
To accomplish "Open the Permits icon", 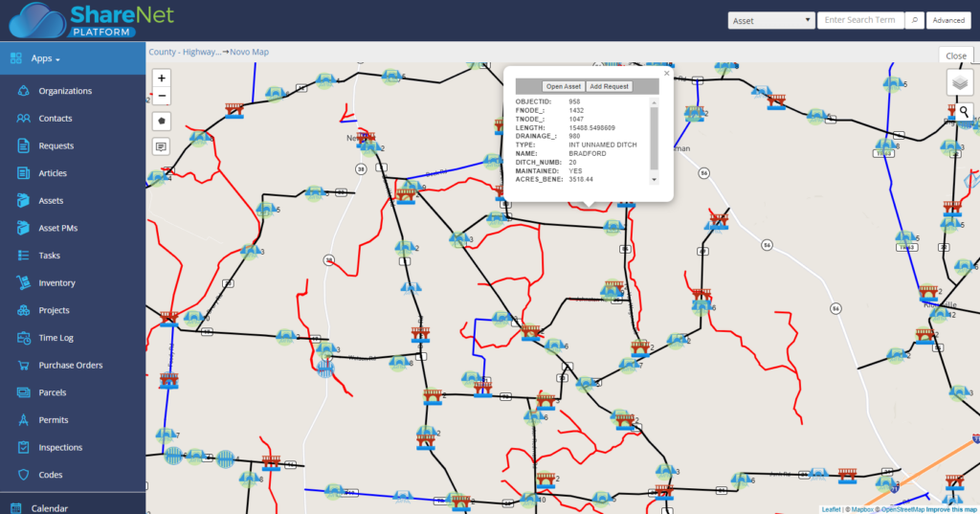I will pos(23,419).
